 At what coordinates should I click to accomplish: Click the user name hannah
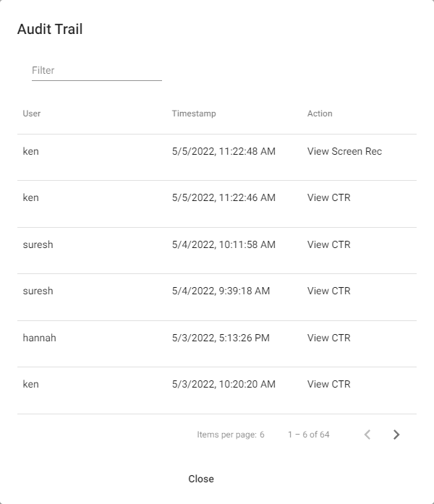39,338
